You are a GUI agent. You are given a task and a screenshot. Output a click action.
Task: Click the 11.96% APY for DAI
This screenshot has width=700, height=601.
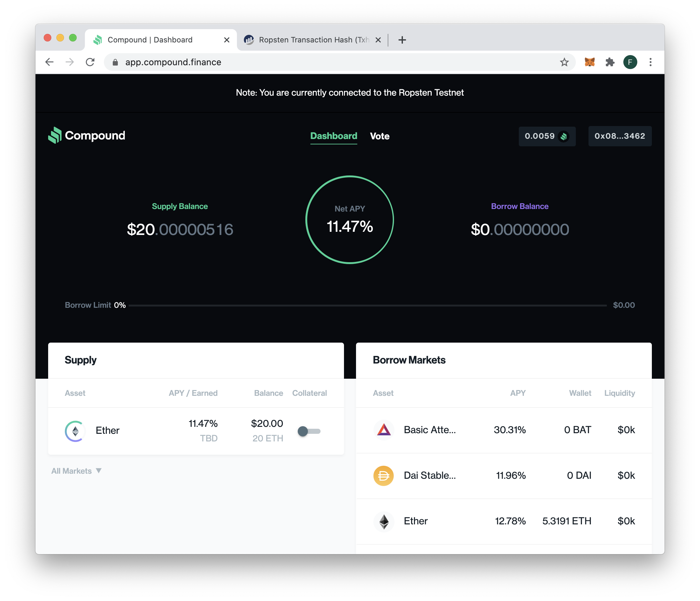(x=511, y=476)
